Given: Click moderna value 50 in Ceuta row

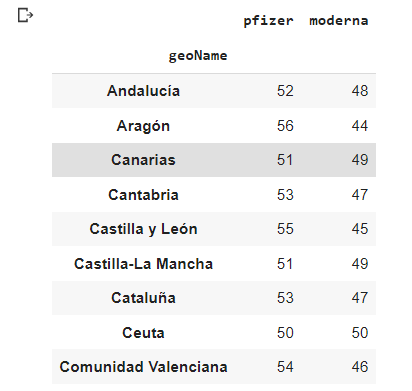Looking at the screenshot, I should 360,333.
